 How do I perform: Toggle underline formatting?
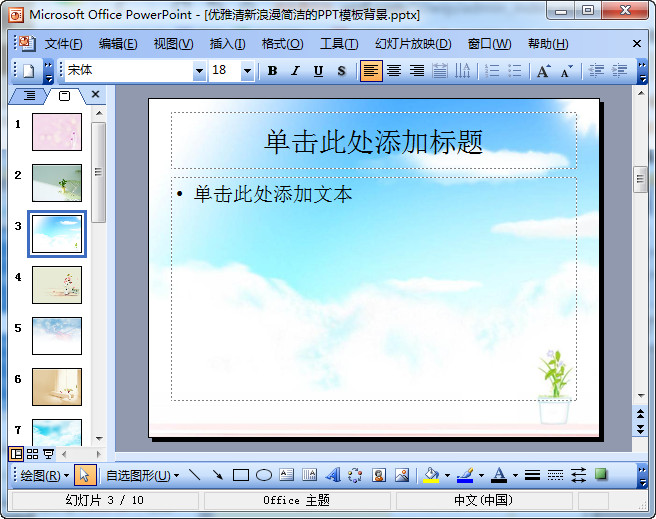(318, 71)
